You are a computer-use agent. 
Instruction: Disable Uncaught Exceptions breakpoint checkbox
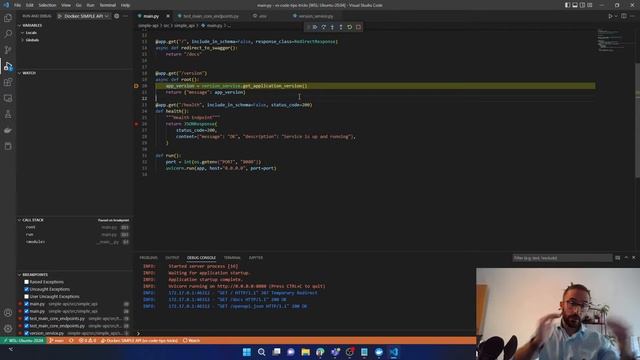(27, 289)
